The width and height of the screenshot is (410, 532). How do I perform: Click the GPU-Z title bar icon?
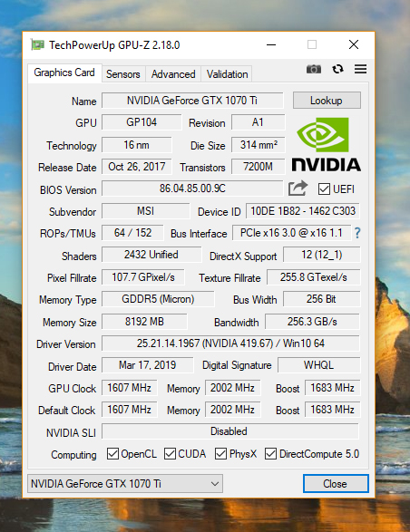point(38,44)
